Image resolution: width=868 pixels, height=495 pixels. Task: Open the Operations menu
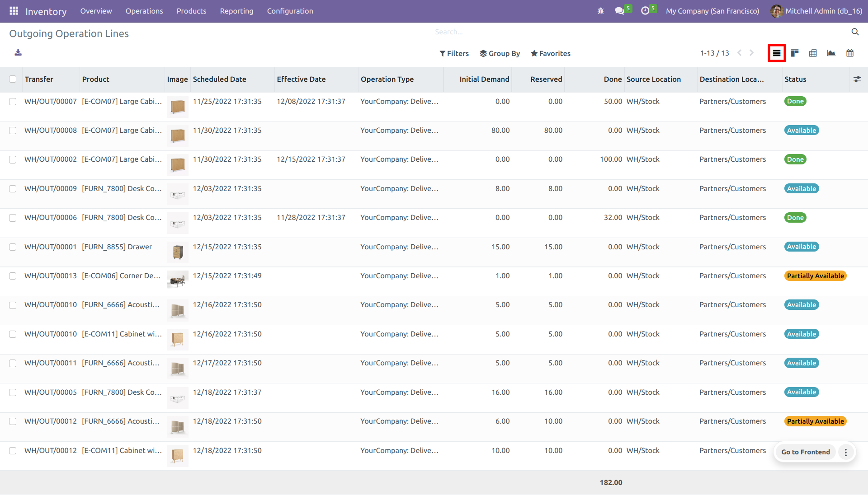(144, 11)
